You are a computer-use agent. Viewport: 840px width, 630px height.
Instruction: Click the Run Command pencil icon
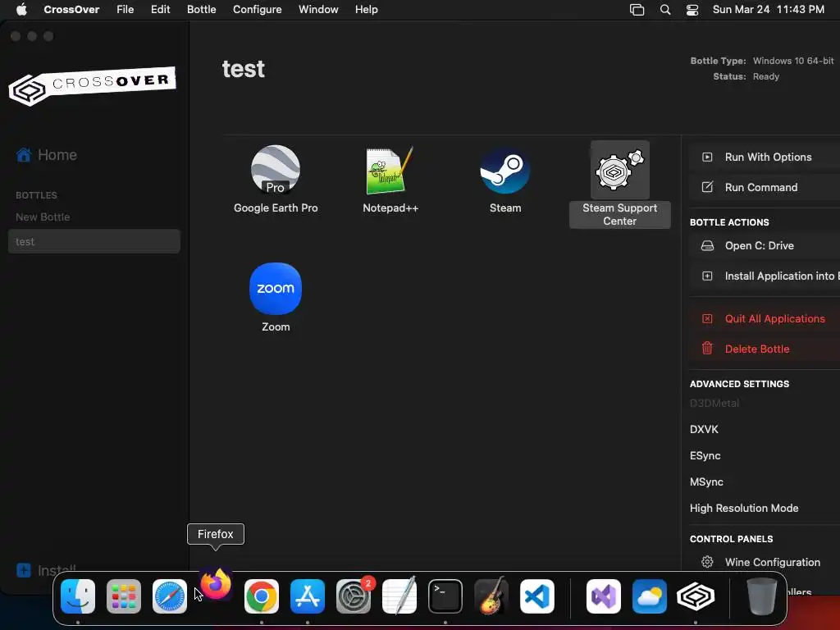pyautogui.click(x=707, y=187)
